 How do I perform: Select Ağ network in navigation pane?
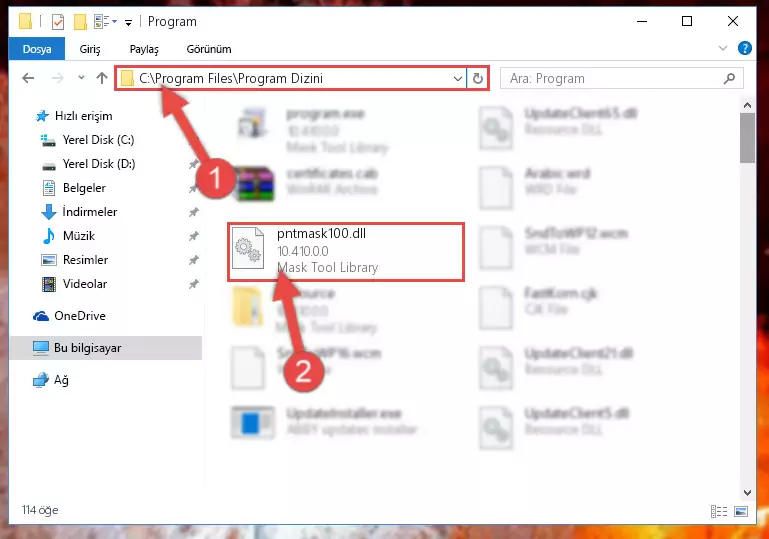[x=51, y=380]
